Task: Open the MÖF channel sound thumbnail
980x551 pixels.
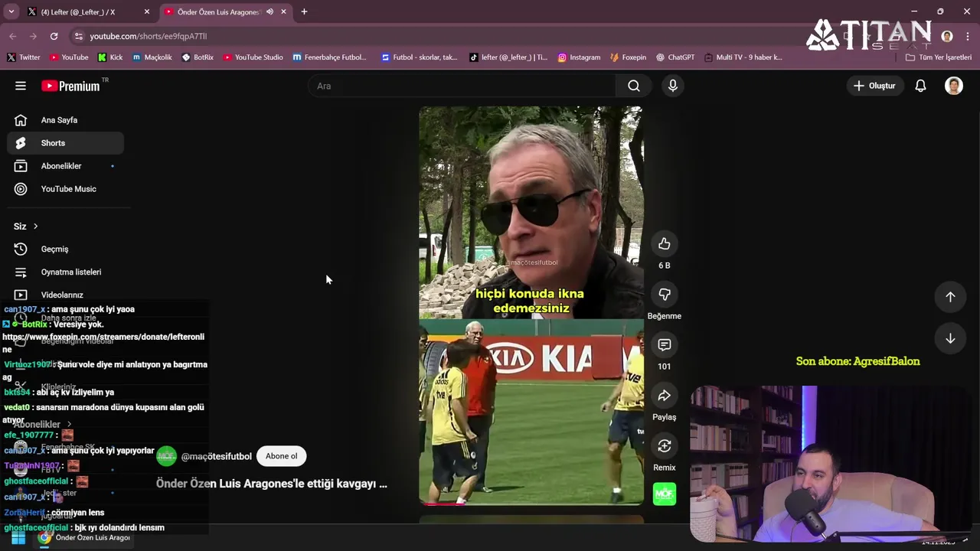Action: pyautogui.click(x=665, y=494)
